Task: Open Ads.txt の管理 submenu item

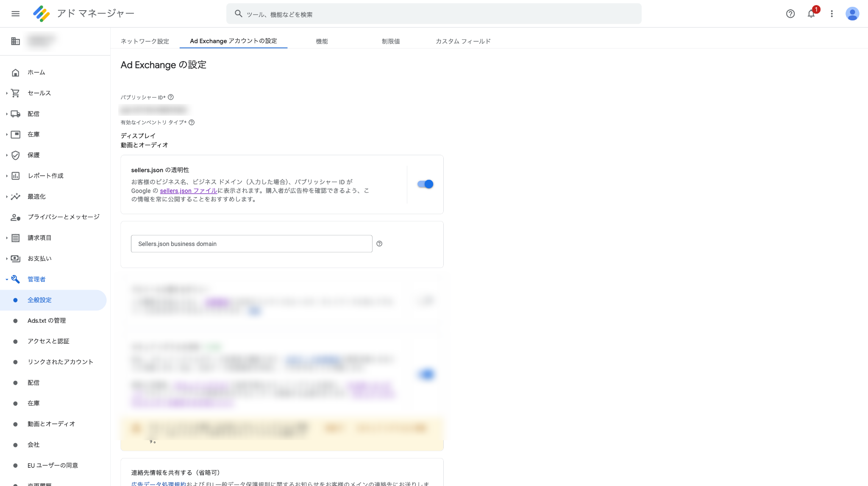Action: [47, 321]
